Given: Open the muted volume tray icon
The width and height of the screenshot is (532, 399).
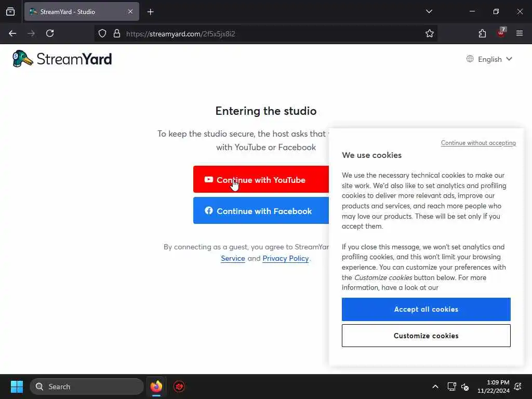Looking at the screenshot, I should [465, 387].
